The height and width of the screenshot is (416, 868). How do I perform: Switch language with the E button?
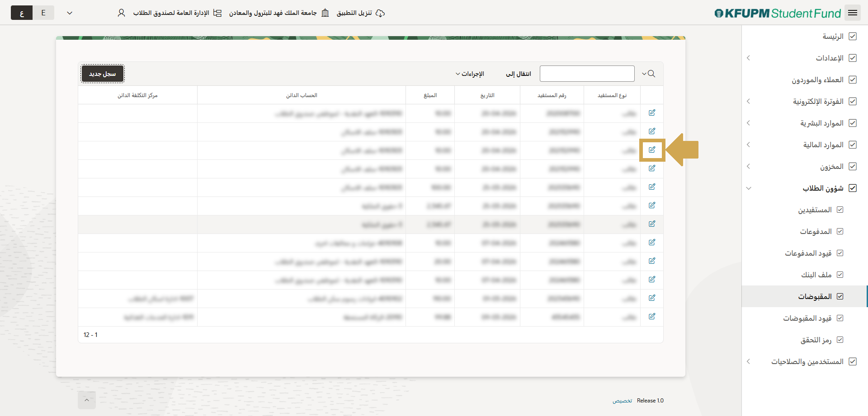click(43, 13)
